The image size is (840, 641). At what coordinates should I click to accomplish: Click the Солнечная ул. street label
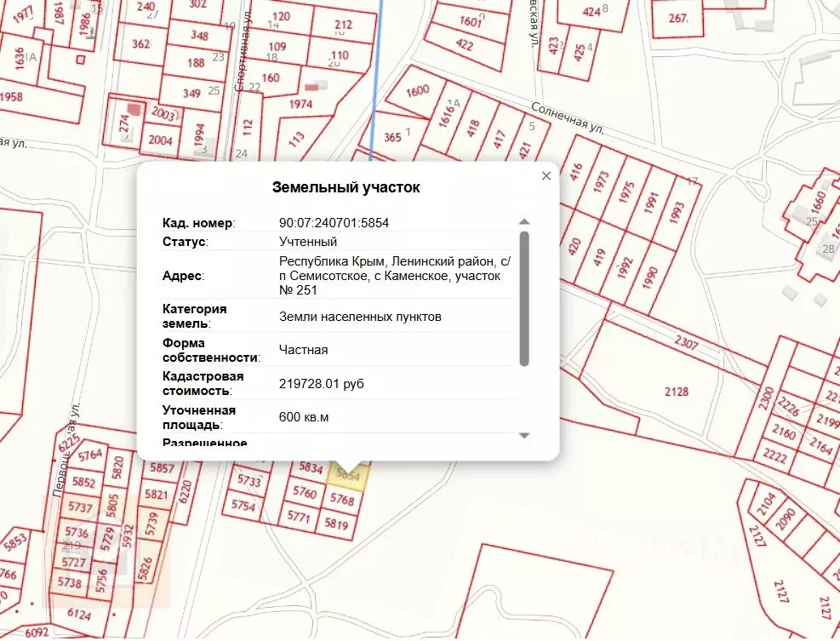[567, 119]
